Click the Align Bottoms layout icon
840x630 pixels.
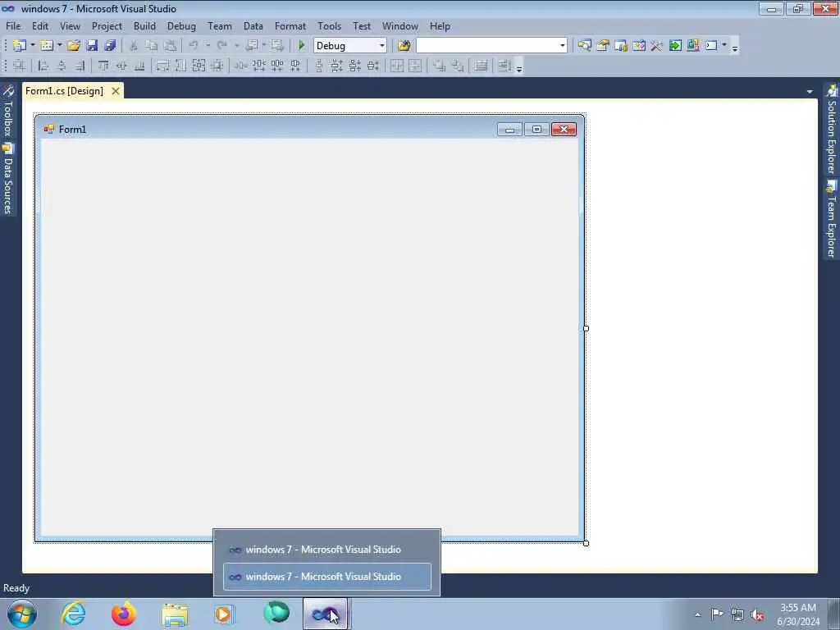tap(139, 66)
